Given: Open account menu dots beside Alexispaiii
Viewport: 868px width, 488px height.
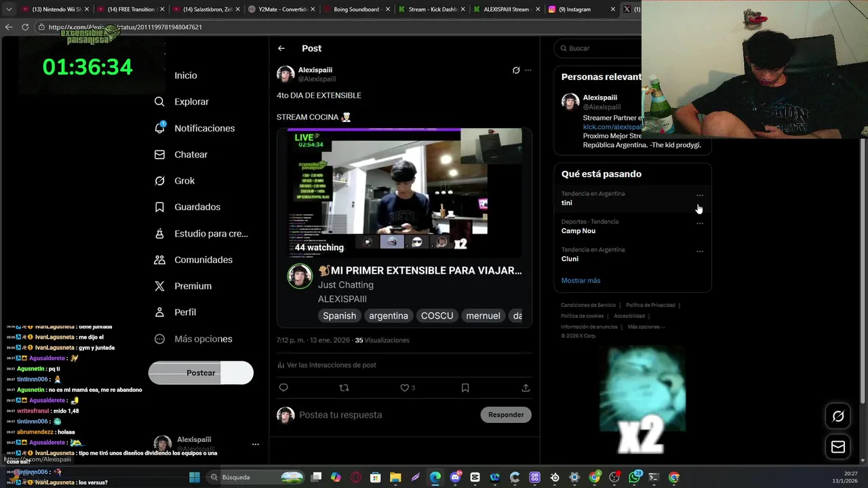Looking at the screenshot, I should coord(256,444).
